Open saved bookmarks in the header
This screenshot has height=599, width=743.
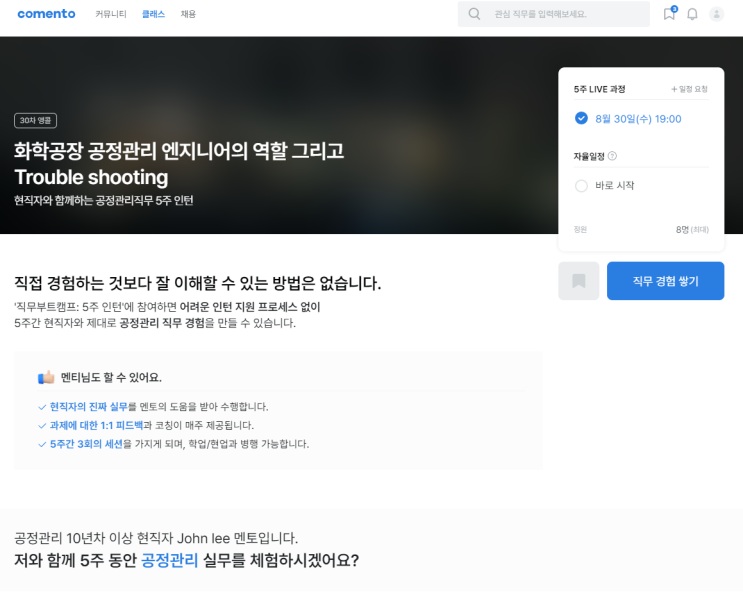click(x=669, y=14)
